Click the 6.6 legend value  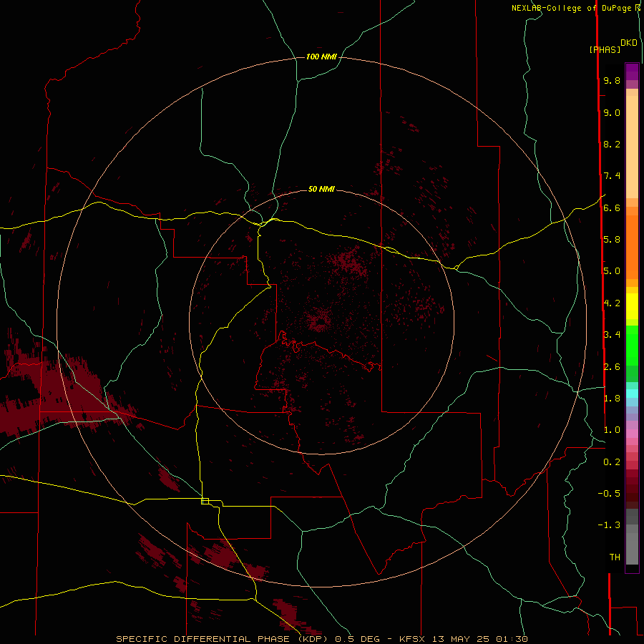pyautogui.click(x=612, y=208)
